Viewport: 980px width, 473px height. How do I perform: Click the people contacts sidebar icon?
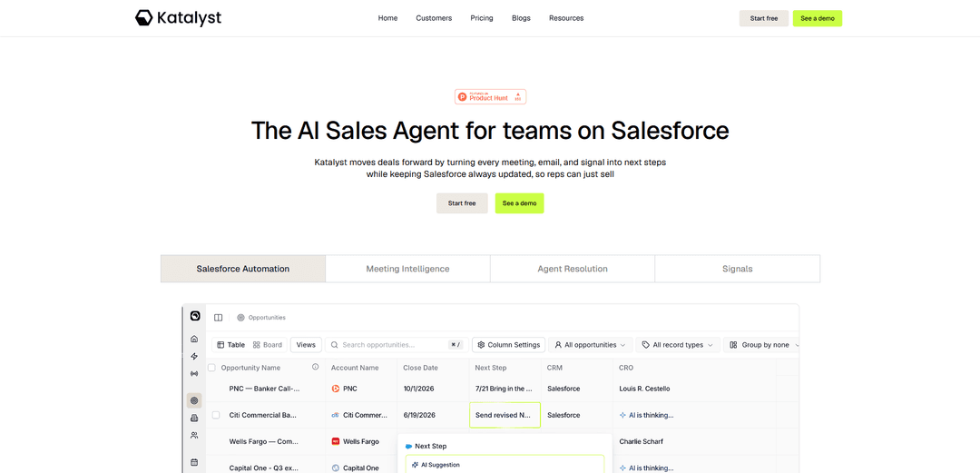pyautogui.click(x=194, y=436)
